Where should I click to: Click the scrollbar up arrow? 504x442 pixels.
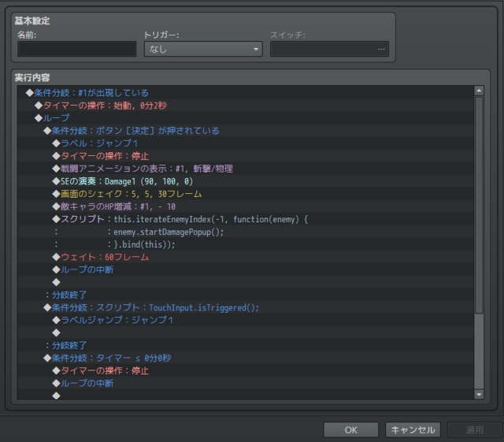pos(479,91)
